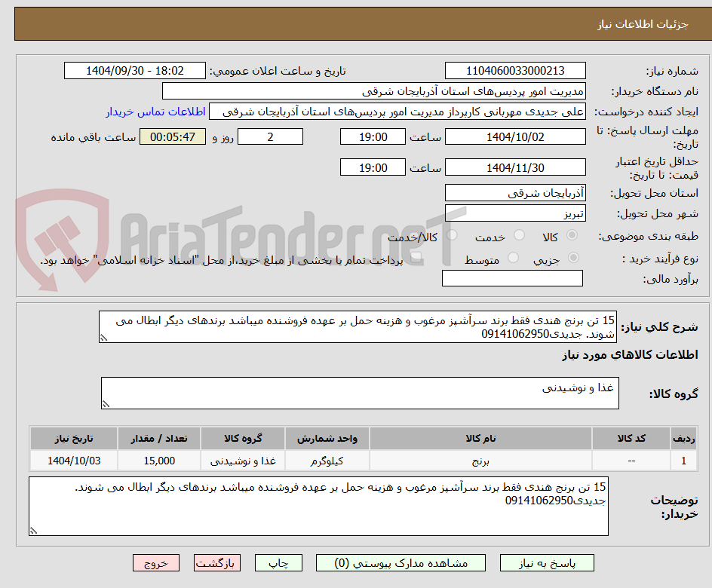
Task: Select the خدمت radio button
Action: 519,234
